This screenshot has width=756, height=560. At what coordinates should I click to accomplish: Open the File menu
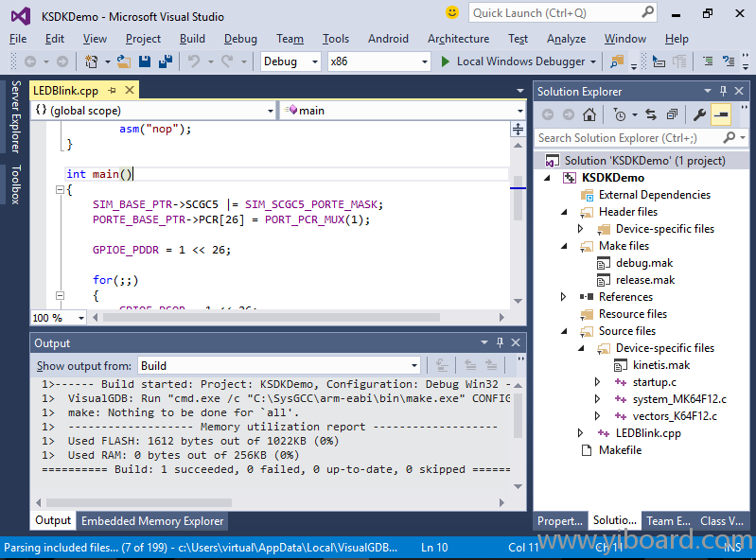click(x=18, y=39)
